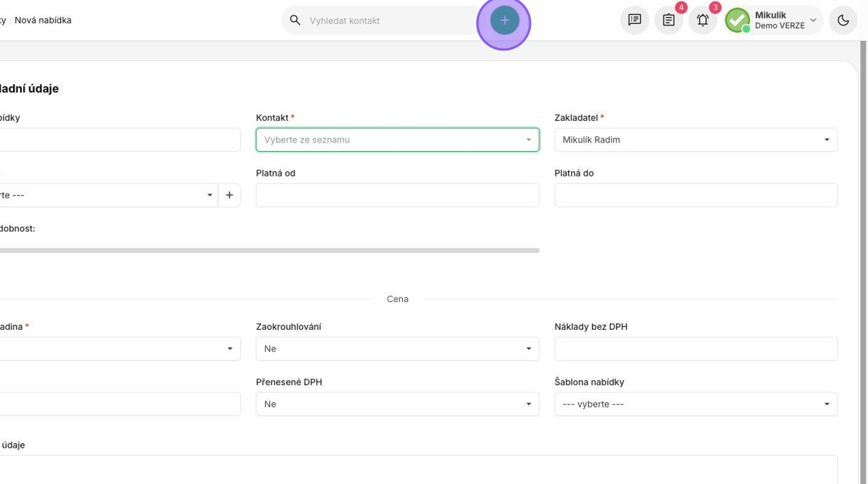The width and height of the screenshot is (868, 484).
Task: Open the Kontakt dropdown
Action: pyautogui.click(x=398, y=140)
